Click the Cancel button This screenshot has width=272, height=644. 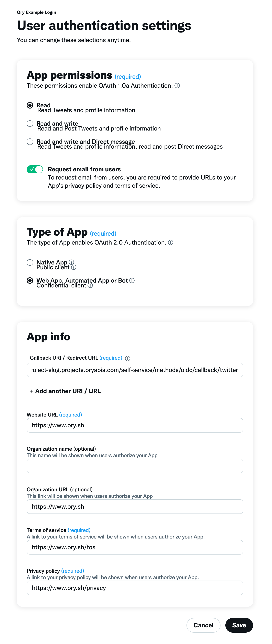click(203, 625)
